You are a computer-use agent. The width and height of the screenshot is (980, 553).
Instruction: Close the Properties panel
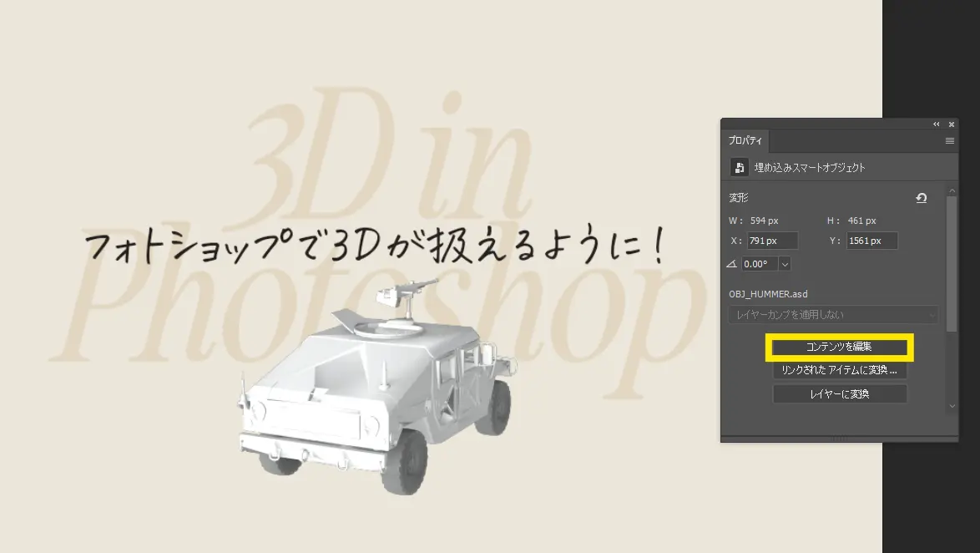952,124
